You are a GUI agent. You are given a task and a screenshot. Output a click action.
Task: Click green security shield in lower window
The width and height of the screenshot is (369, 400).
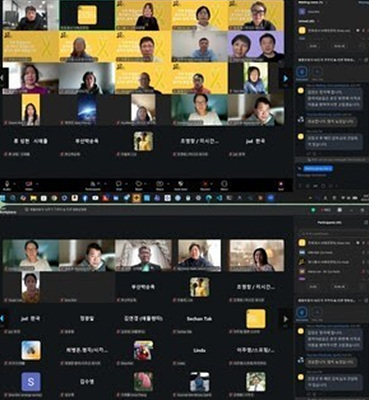pyautogui.click(x=313, y=210)
